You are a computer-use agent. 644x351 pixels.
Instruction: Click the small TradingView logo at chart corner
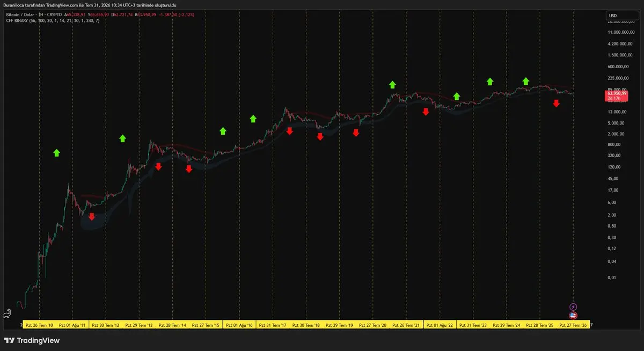[8, 314]
